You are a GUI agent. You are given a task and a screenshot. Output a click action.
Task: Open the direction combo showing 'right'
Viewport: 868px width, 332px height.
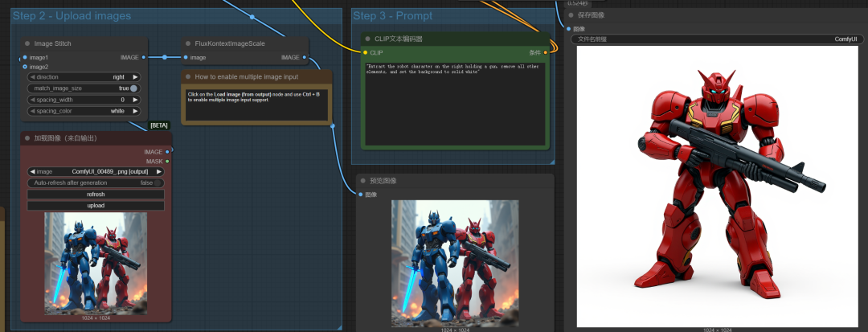pyautogui.click(x=84, y=77)
